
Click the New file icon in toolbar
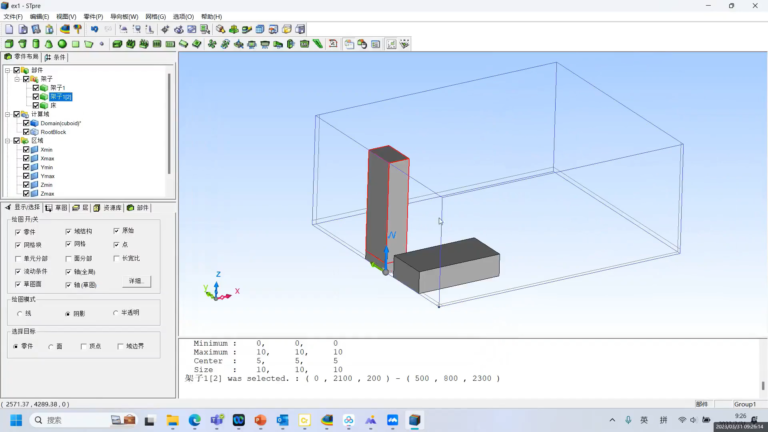9,29
